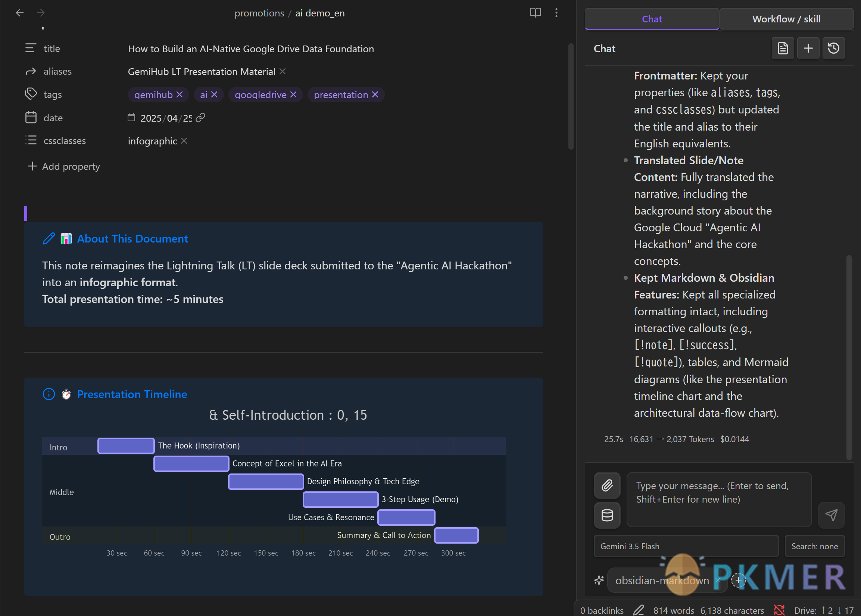
Task: Edit the date value 2025/04/25
Action: (x=166, y=118)
